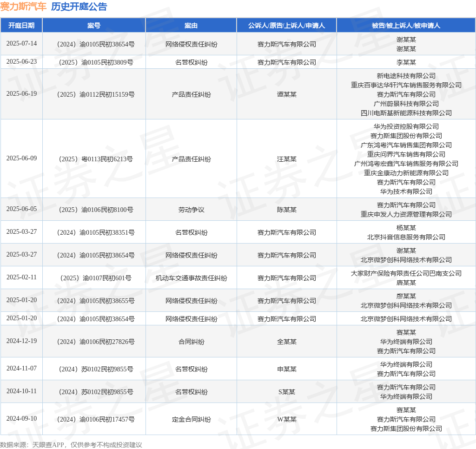Select defendant 重庆金康动力新能源有限公司

[x=406, y=173]
